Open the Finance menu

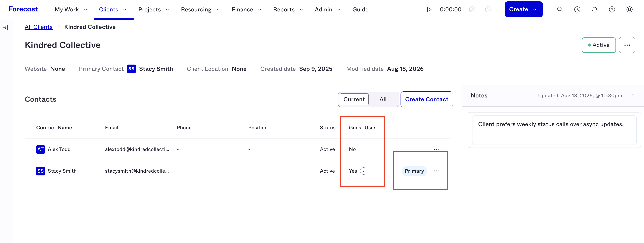(x=246, y=9)
